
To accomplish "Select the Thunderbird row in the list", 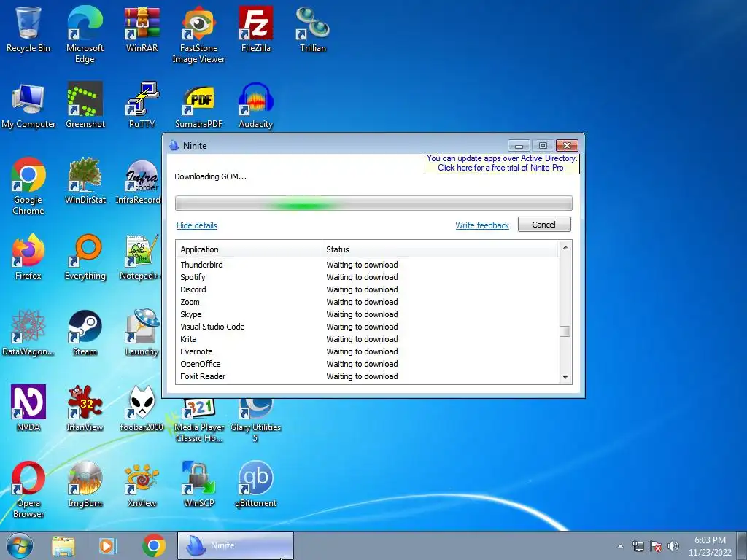I will (368, 264).
